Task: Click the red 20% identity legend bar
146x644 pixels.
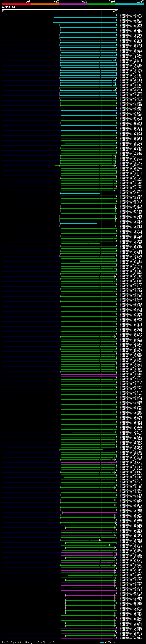Action: 16,4
